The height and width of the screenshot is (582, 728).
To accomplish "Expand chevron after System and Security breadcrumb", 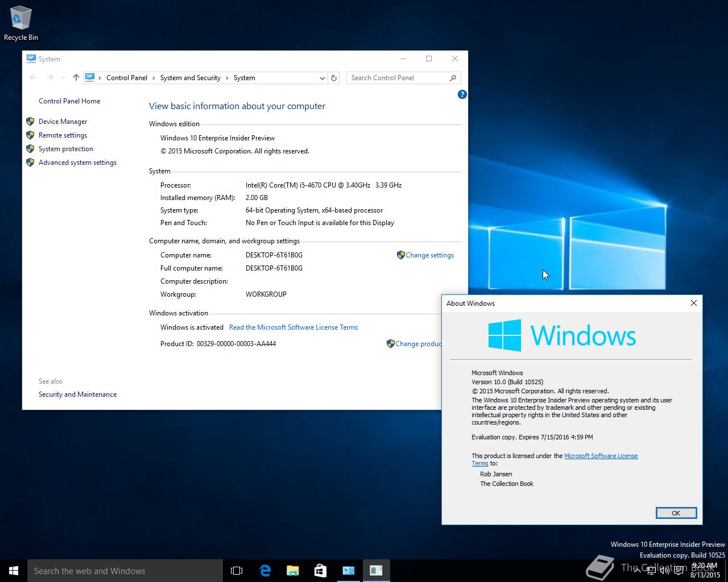I will pyautogui.click(x=227, y=78).
